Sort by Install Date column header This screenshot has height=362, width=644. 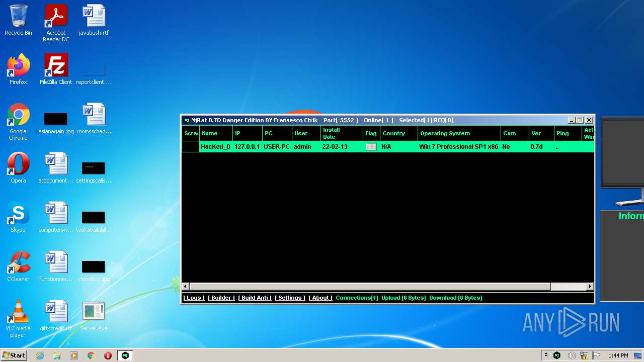(x=342, y=133)
